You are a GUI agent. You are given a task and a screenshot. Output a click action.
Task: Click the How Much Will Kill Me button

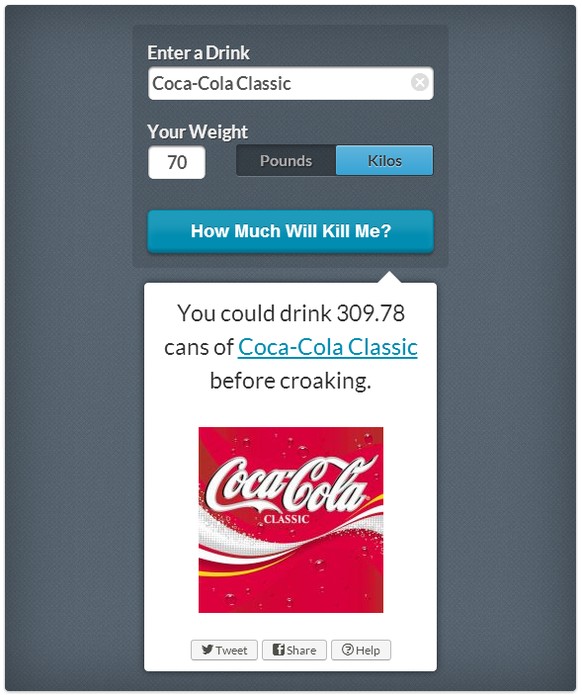click(x=290, y=231)
